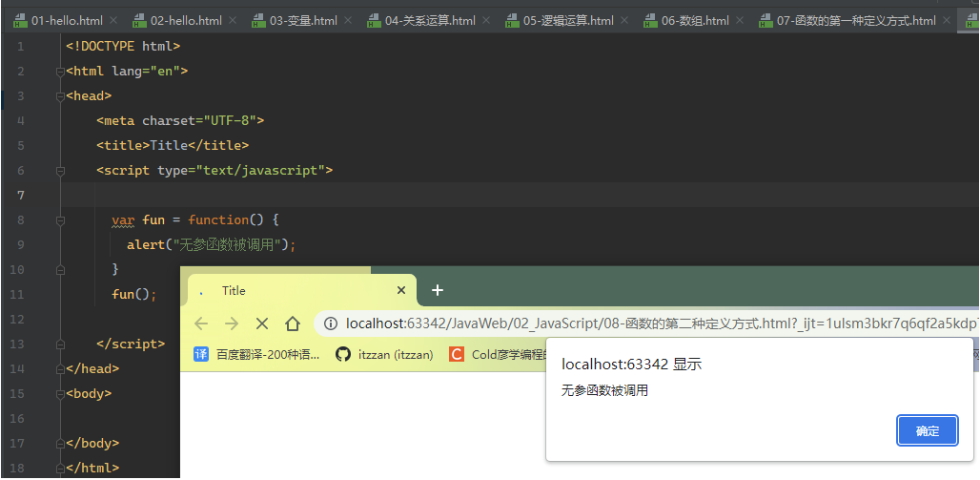Open the 百度翻译 bookmark

(x=256, y=354)
